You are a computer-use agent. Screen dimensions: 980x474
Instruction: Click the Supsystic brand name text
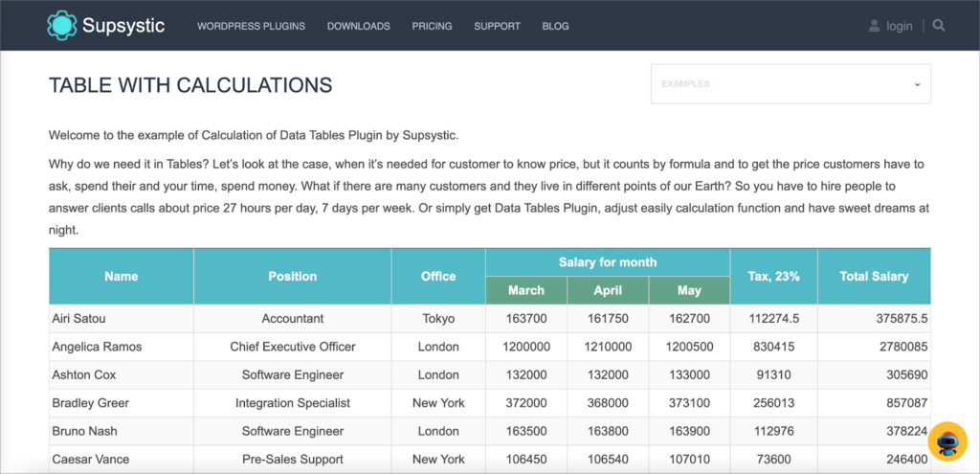click(x=123, y=26)
